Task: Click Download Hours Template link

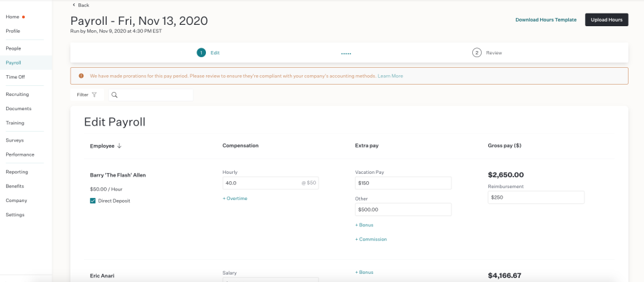Action: (x=545, y=19)
